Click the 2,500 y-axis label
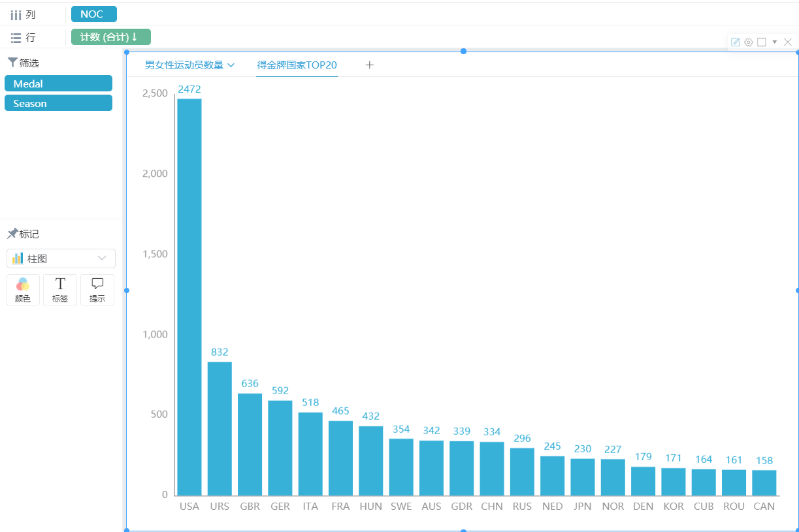This screenshot has height=532, width=799. click(155, 93)
